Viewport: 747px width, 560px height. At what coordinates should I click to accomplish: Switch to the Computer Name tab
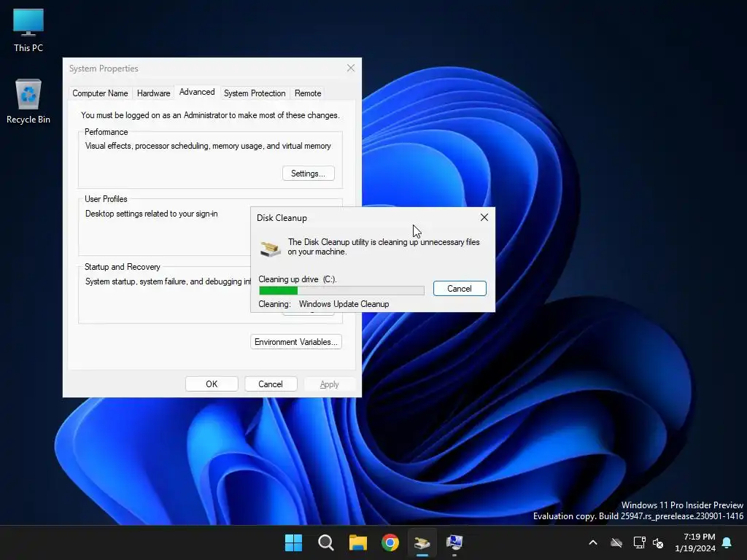(100, 93)
